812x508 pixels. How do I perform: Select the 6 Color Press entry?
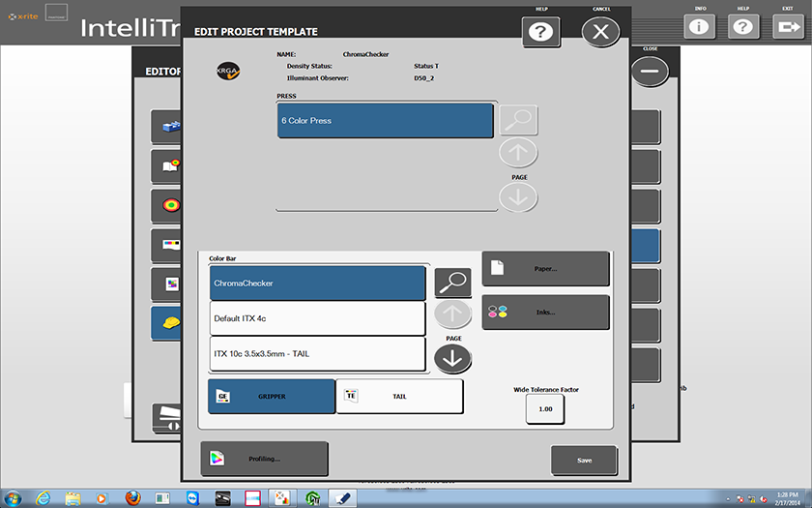(x=385, y=120)
